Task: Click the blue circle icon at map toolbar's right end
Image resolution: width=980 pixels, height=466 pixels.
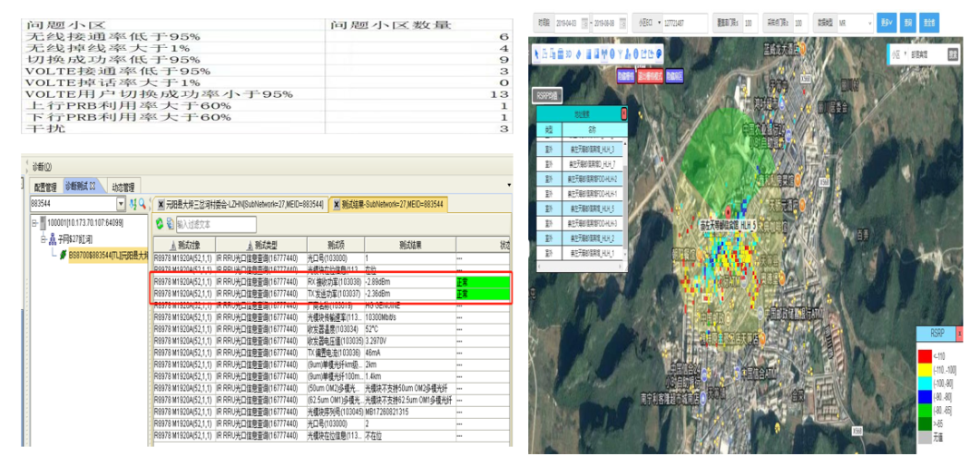Action: tap(659, 53)
